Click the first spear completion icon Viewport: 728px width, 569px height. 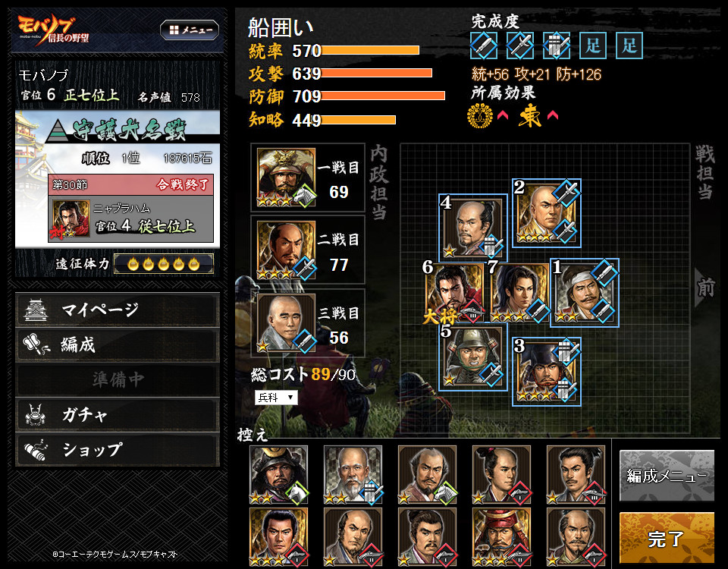(483, 46)
